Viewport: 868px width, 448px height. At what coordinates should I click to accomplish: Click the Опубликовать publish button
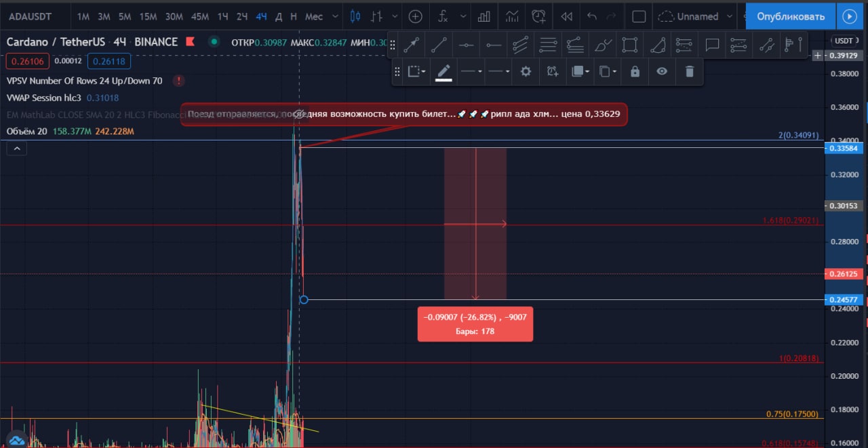click(791, 16)
